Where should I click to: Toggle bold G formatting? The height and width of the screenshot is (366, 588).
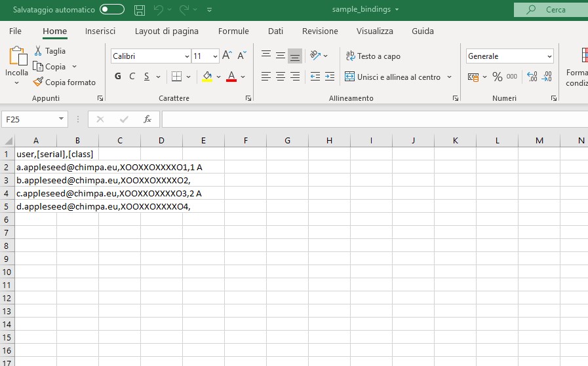pos(118,77)
